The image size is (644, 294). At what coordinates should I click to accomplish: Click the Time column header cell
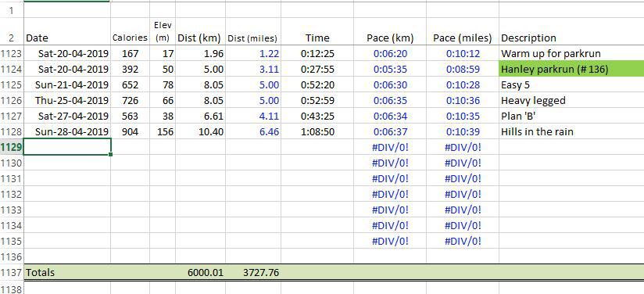pyautogui.click(x=317, y=31)
